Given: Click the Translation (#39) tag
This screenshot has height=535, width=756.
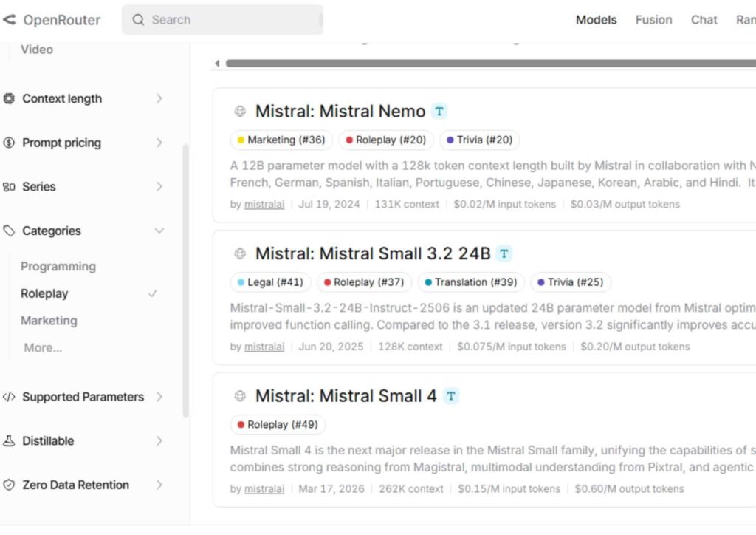Looking at the screenshot, I should click(471, 282).
